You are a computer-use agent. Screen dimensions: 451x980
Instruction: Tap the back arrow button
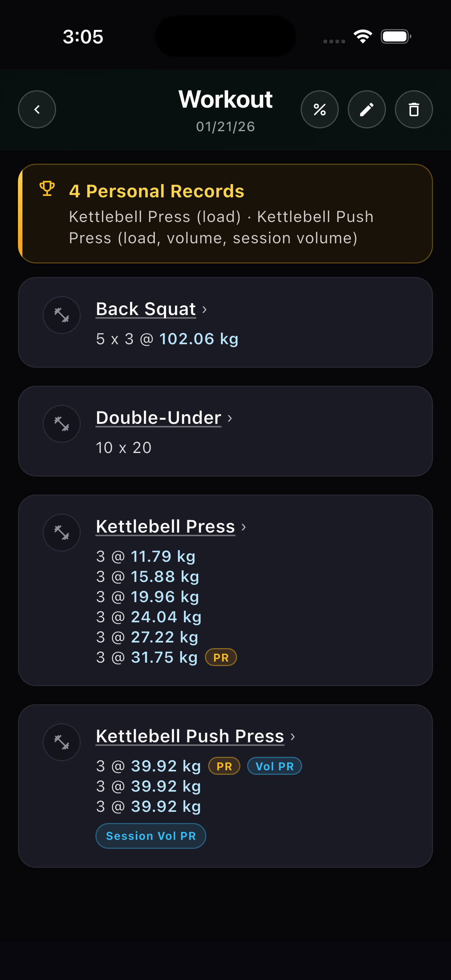click(37, 110)
